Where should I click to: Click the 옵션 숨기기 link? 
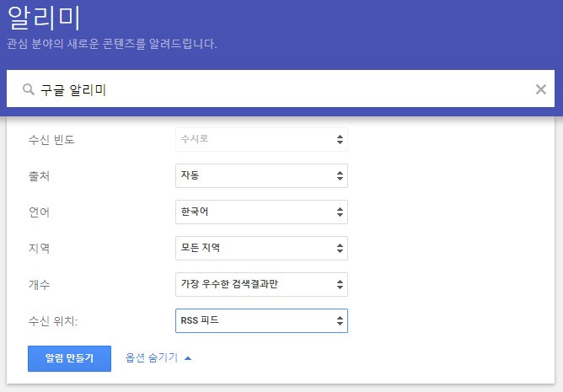158,358
